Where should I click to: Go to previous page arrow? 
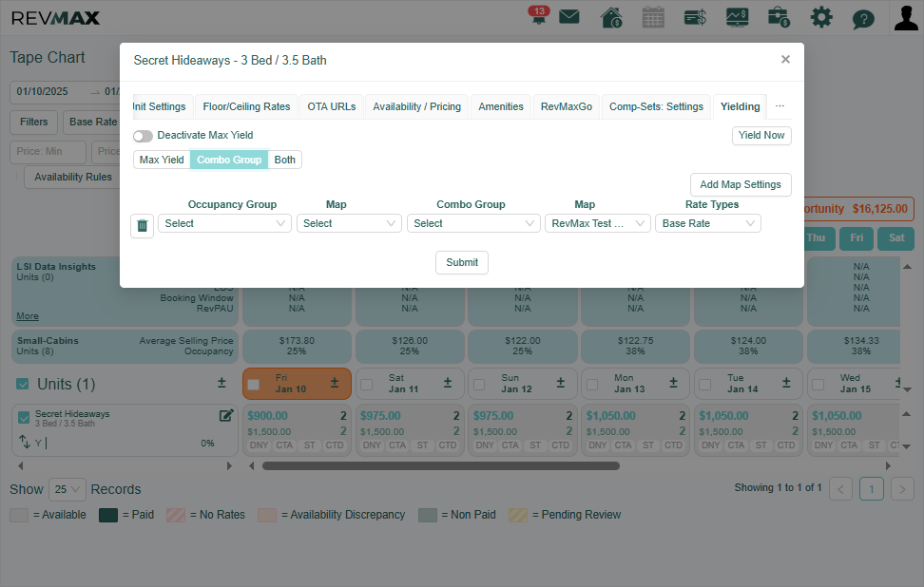840,489
